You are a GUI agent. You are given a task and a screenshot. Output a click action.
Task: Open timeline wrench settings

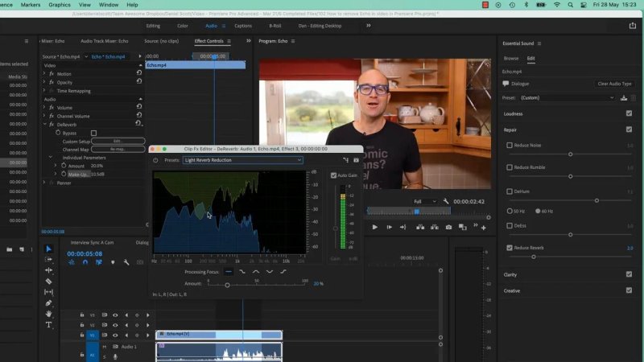point(126,262)
